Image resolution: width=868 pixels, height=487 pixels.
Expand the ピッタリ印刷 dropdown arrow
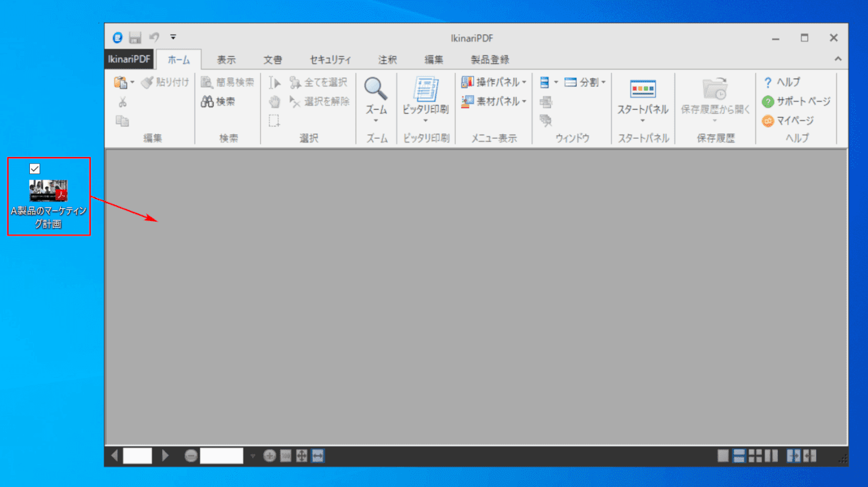[425, 121]
